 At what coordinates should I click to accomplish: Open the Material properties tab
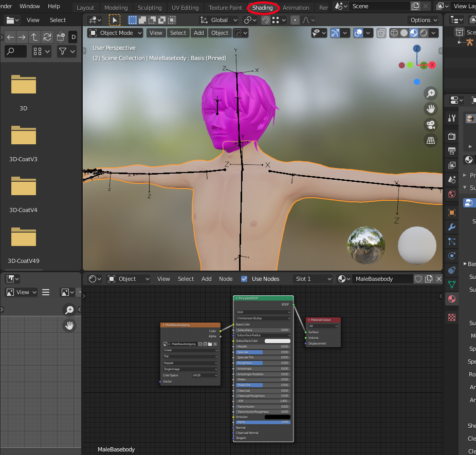click(452, 299)
